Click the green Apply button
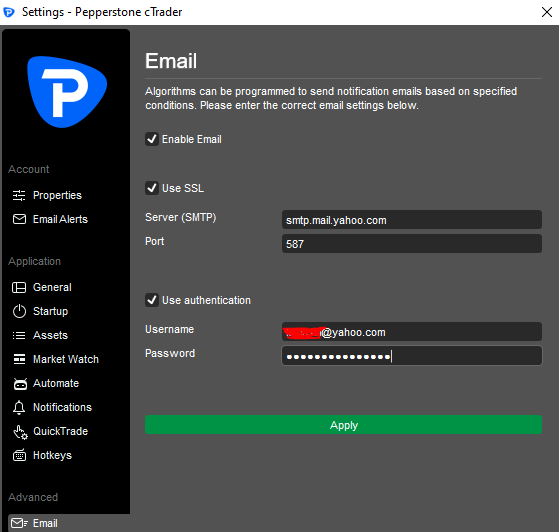Image resolution: width=559 pixels, height=532 pixels. point(343,425)
